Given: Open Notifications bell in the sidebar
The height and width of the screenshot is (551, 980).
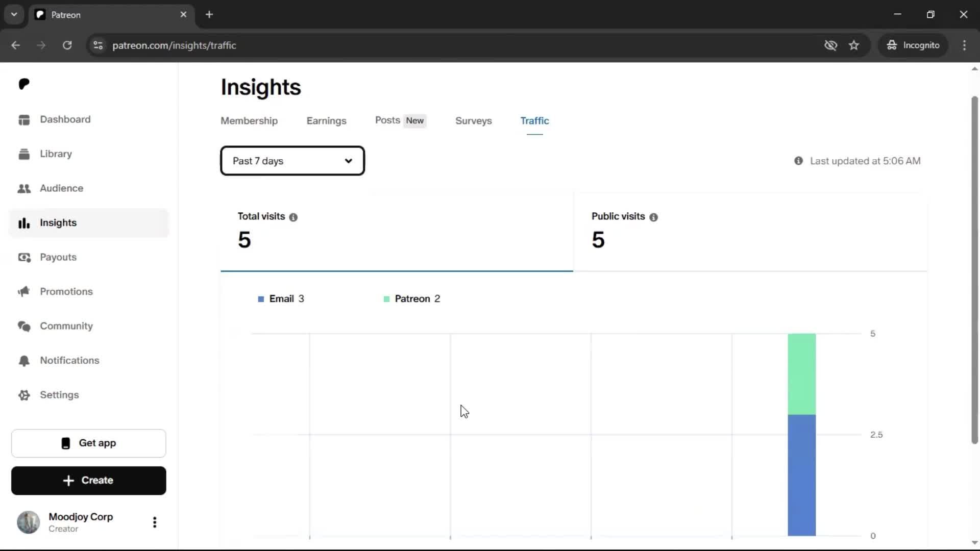Looking at the screenshot, I should coord(24,361).
